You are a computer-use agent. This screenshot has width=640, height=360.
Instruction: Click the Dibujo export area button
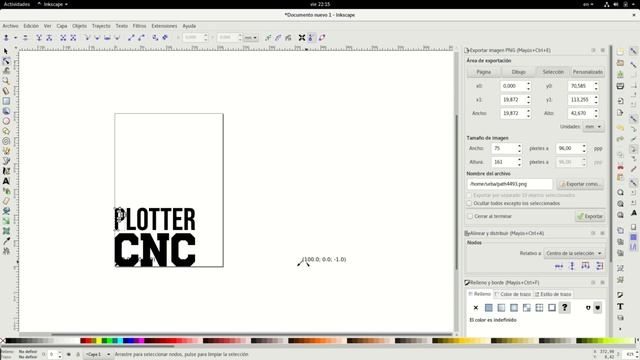click(x=518, y=72)
